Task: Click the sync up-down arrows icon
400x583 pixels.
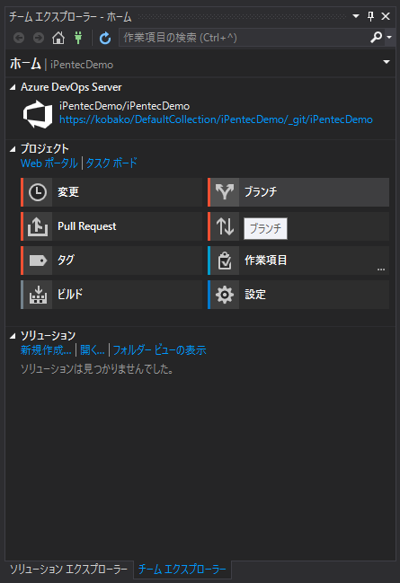Action: pyautogui.click(x=225, y=226)
